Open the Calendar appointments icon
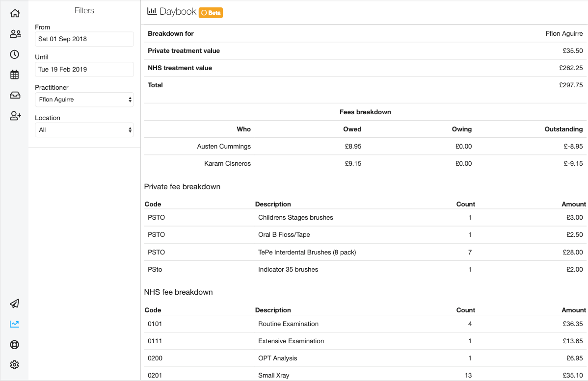This screenshot has width=588, height=381. [x=15, y=75]
